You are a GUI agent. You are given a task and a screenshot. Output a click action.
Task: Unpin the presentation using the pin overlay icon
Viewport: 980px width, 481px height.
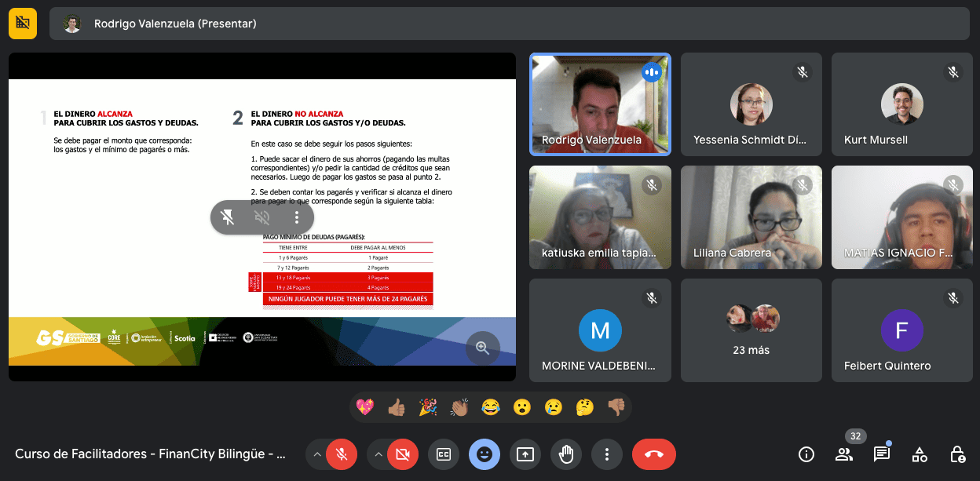(x=228, y=217)
